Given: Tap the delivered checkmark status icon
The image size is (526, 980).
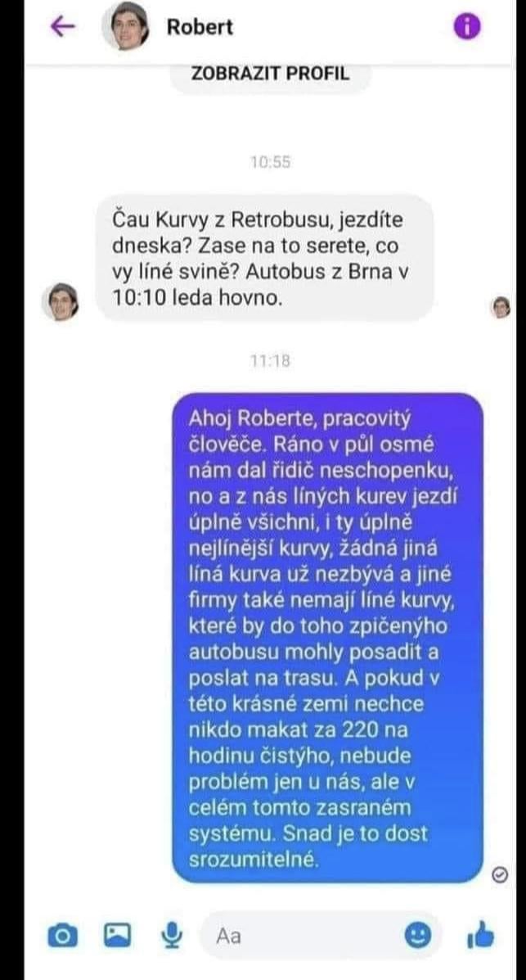Looking at the screenshot, I should pos(500,874).
